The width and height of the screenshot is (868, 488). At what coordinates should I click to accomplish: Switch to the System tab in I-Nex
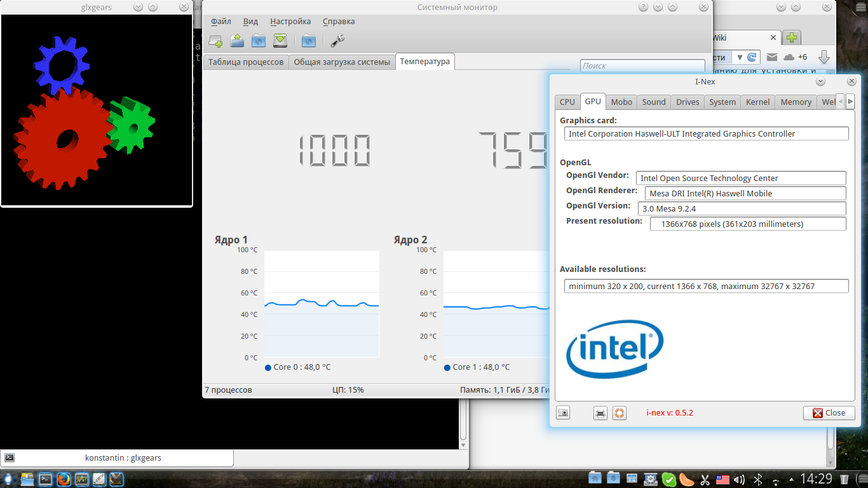click(x=722, y=102)
